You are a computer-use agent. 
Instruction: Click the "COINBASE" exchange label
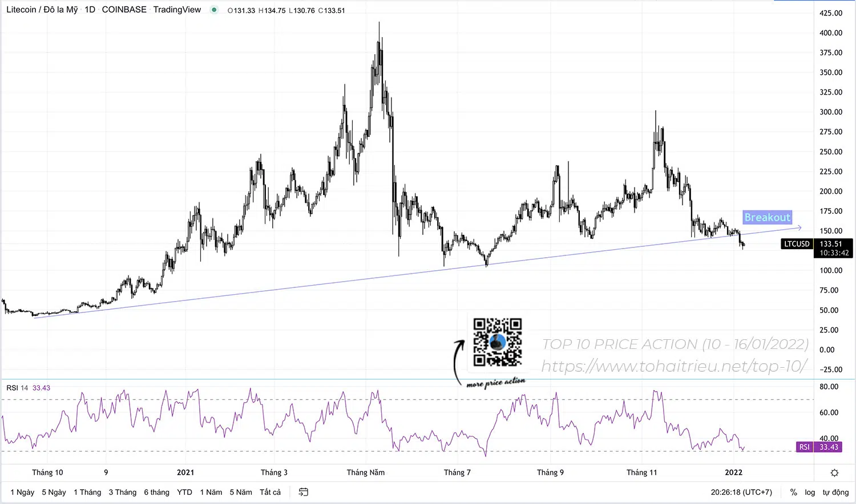pos(124,10)
